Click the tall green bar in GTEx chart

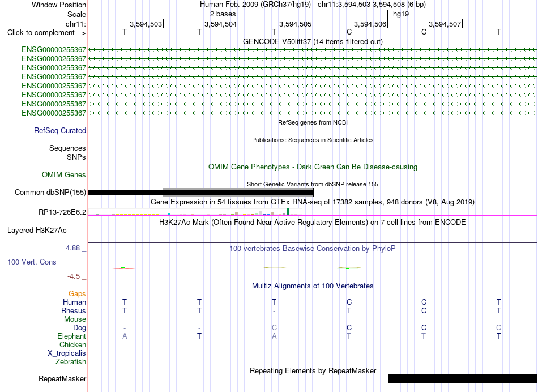[288, 211]
